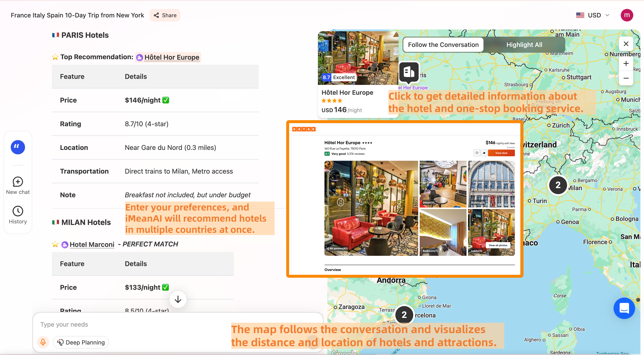Image resolution: width=644 pixels, height=355 pixels.
Task: Click the share arrow icon on Kayak page
Action: (484, 153)
